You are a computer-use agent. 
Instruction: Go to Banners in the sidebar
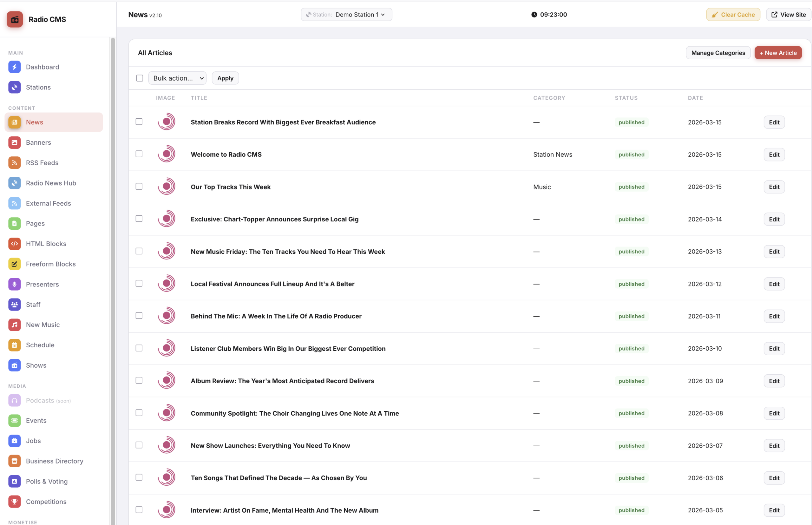[x=38, y=142]
